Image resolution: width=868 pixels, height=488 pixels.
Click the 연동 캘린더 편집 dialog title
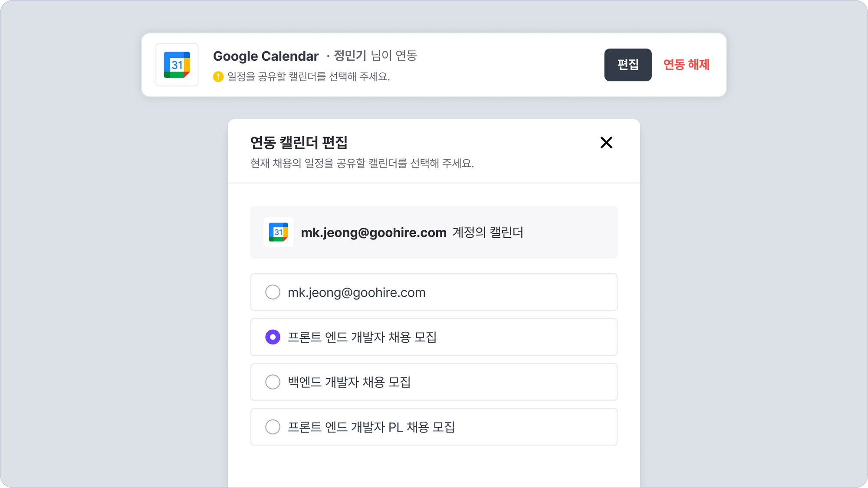tap(299, 142)
